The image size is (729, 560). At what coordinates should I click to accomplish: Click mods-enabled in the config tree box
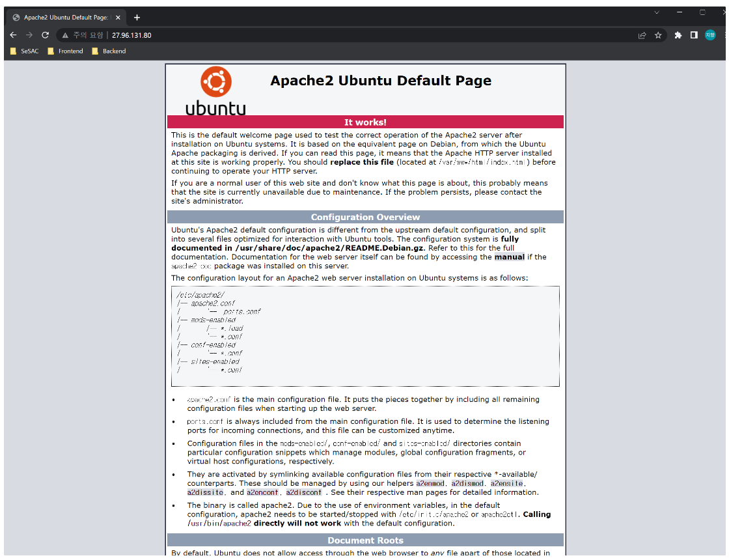click(x=213, y=320)
